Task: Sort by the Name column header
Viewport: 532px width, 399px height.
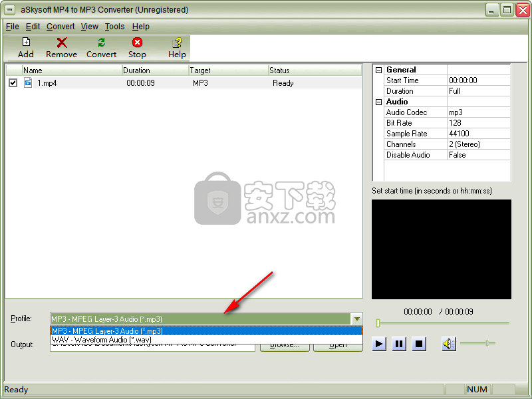Action: tap(72, 70)
